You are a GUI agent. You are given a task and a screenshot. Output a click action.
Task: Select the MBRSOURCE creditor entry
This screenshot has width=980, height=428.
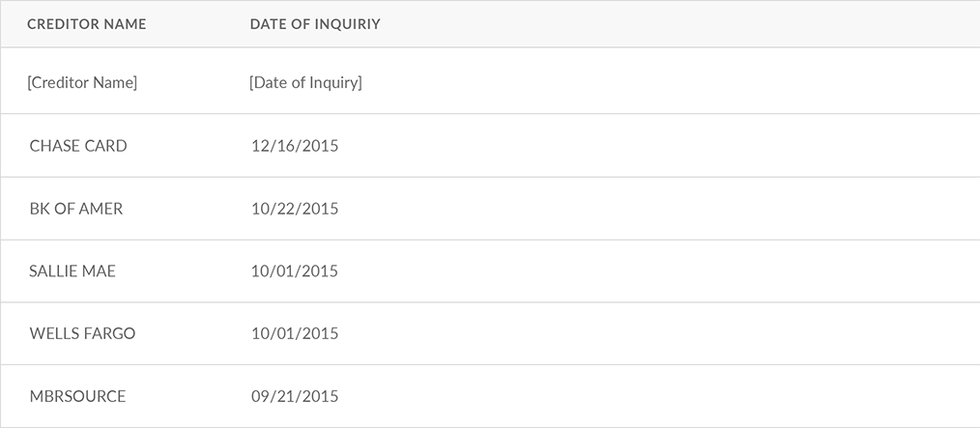(x=77, y=397)
